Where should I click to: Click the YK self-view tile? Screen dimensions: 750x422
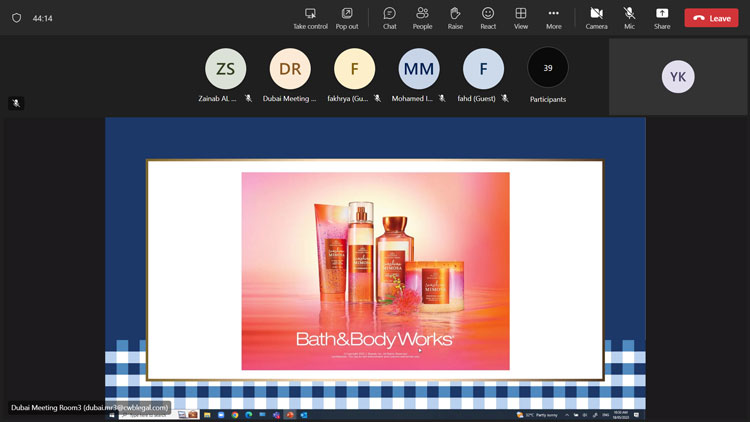click(678, 77)
